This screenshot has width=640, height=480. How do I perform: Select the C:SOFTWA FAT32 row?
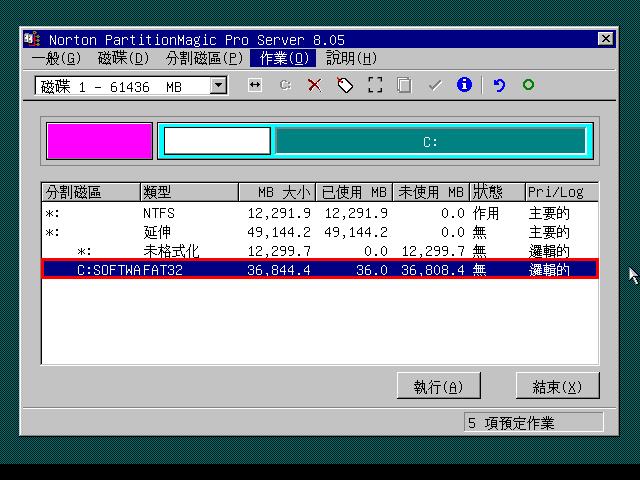click(320, 269)
